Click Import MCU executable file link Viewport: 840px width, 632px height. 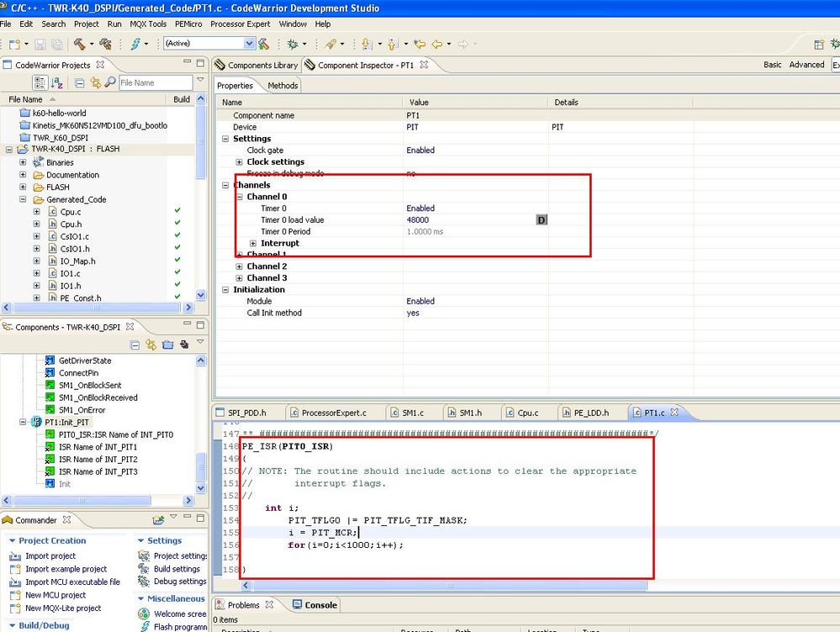pos(72,582)
